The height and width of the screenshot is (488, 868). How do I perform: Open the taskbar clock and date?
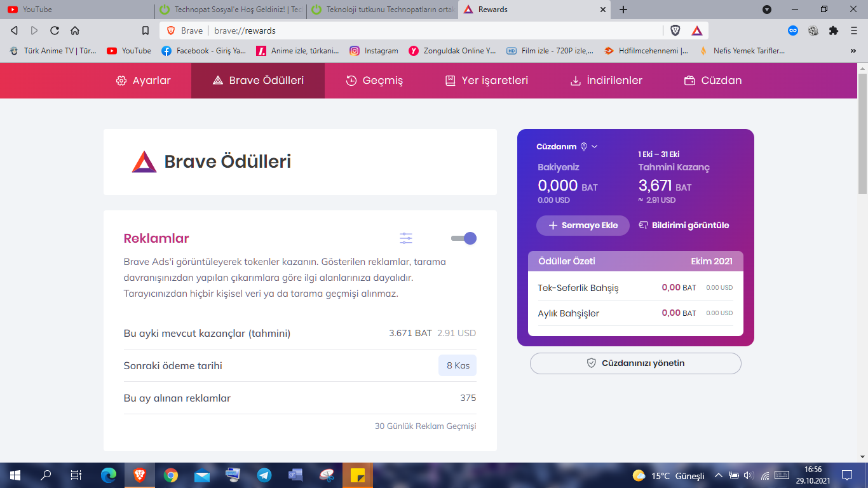[813, 475]
